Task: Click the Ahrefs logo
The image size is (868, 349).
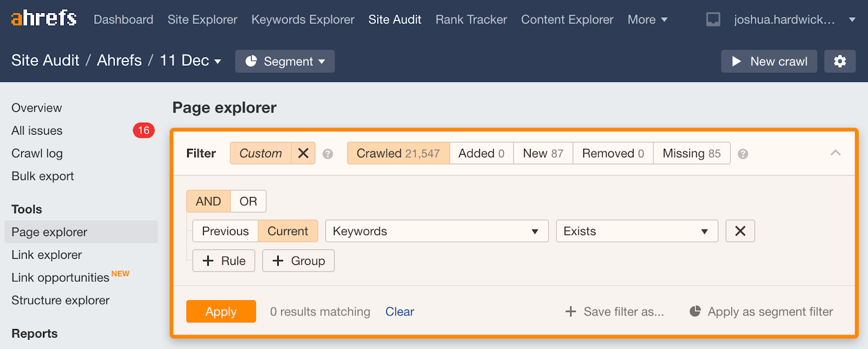Action: click(44, 19)
